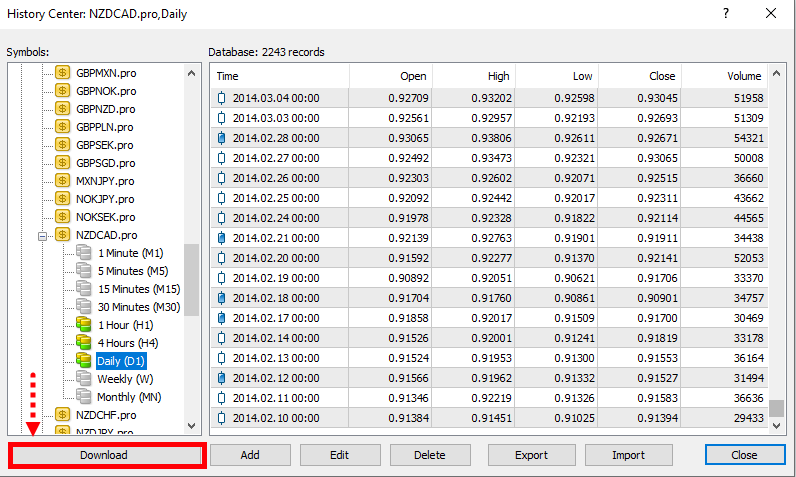Select Monthly (MN) timeframe
796x477 pixels.
[131, 397]
